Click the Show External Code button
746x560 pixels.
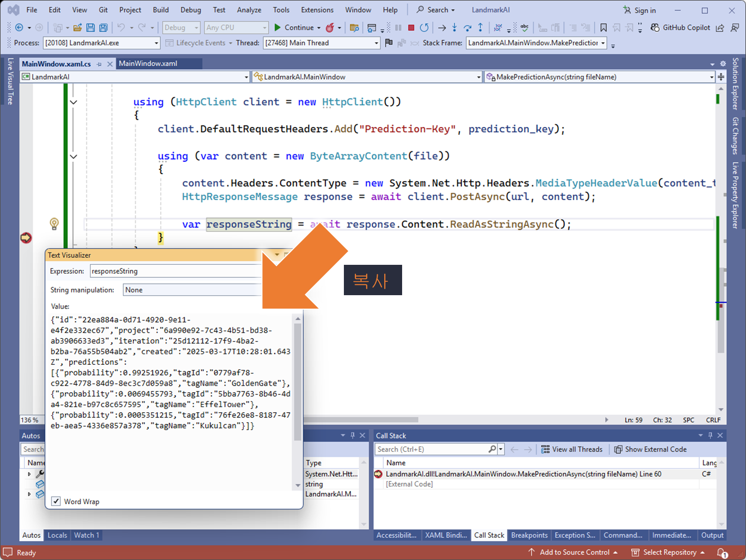tap(650, 449)
